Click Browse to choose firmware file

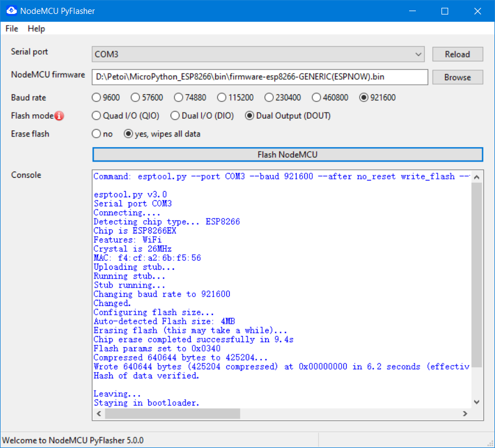tap(457, 77)
